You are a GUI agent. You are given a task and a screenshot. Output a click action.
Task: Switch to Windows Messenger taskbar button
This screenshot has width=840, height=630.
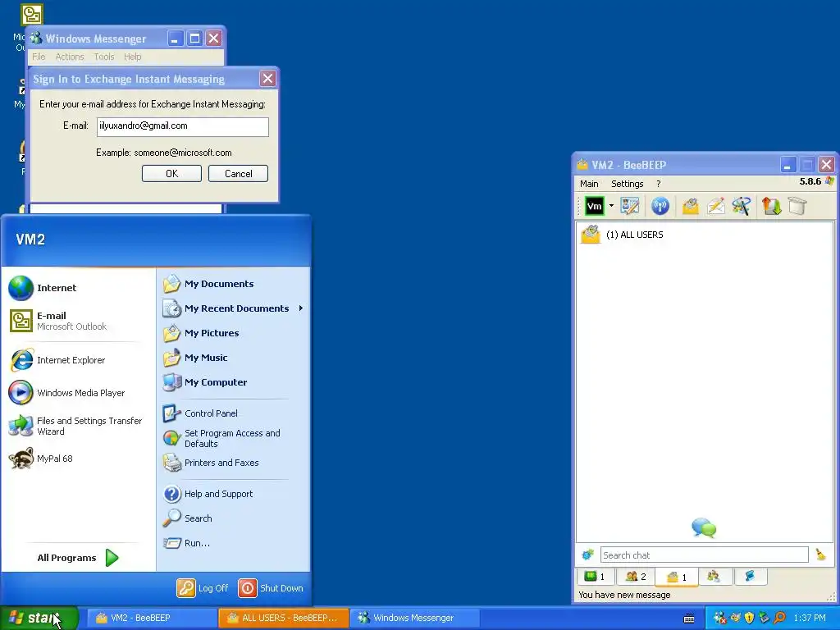pos(415,618)
